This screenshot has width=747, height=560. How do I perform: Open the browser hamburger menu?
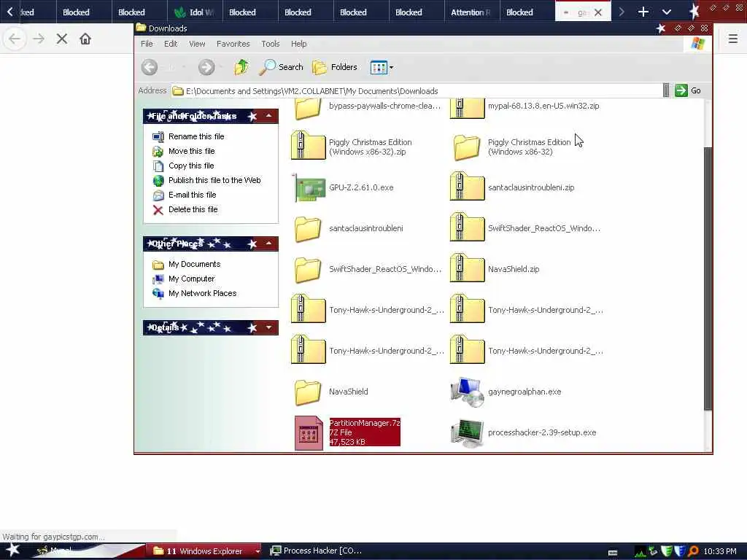pos(733,39)
